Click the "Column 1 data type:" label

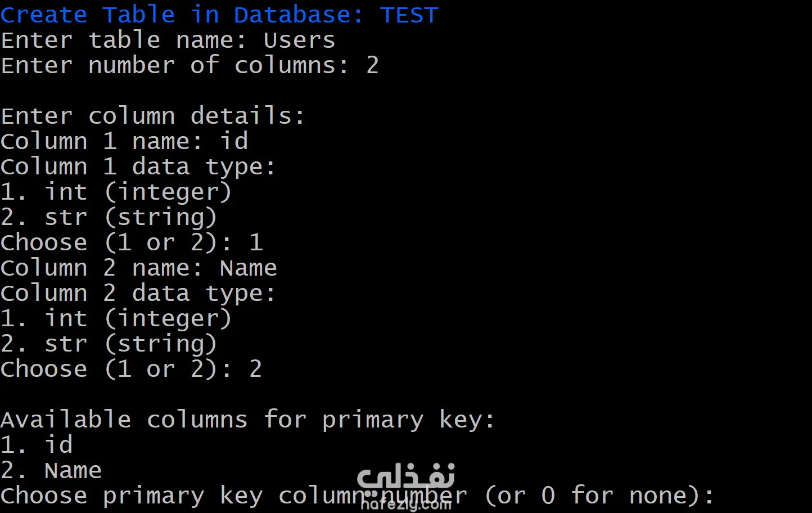coord(138,167)
